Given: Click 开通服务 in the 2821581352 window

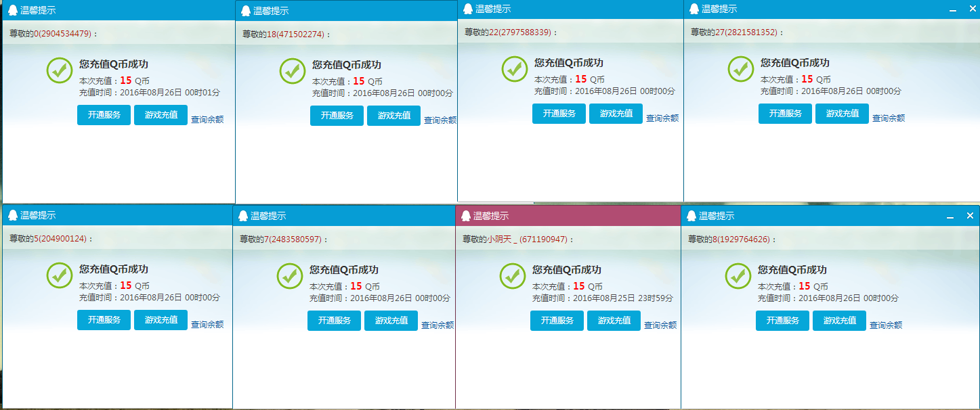Looking at the screenshot, I should (785, 114).
